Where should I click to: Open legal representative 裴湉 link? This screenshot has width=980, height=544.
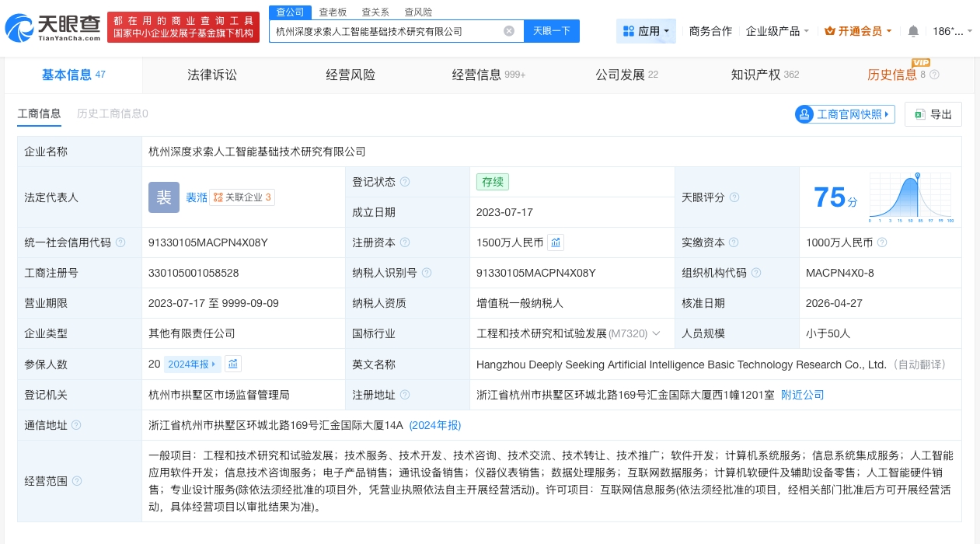(197, 197)
